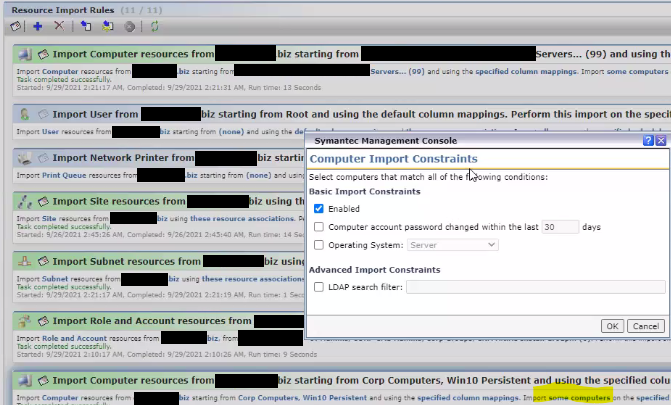Close the Symantec Management Console dialog

pos(661,140)
